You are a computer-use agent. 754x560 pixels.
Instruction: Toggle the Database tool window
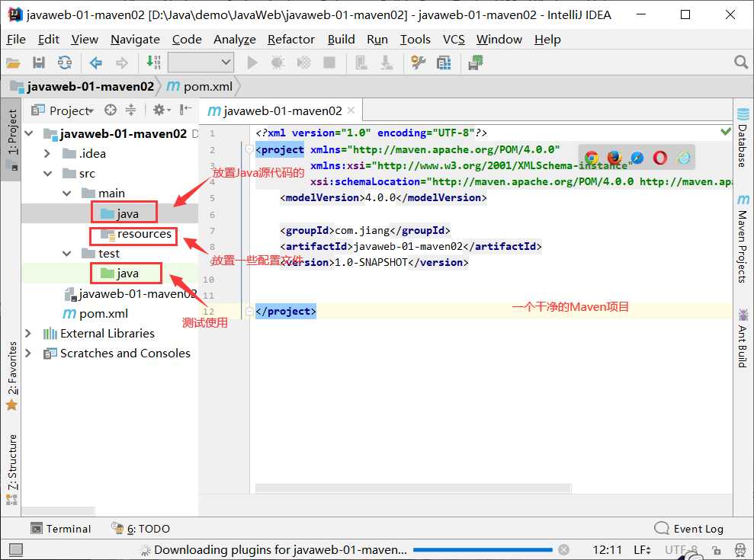(743, 137)
